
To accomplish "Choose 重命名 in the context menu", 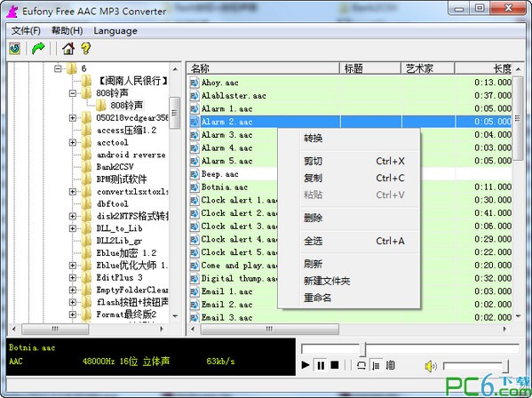I will tap(349, 298).
